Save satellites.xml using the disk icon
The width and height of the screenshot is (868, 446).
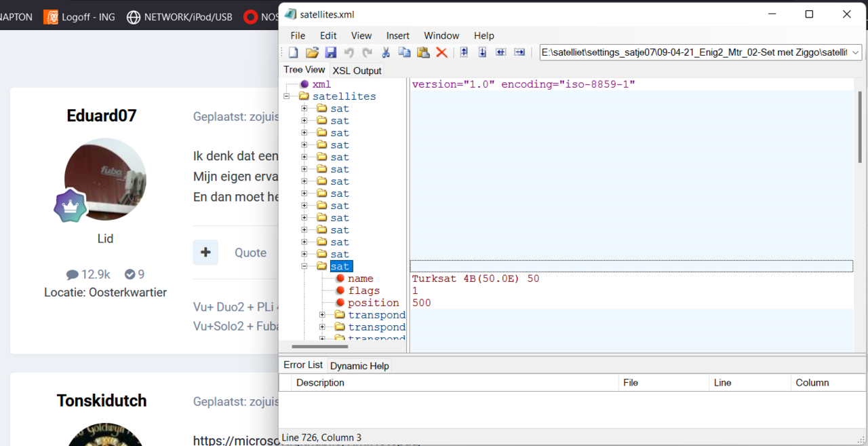pos(331,52)
